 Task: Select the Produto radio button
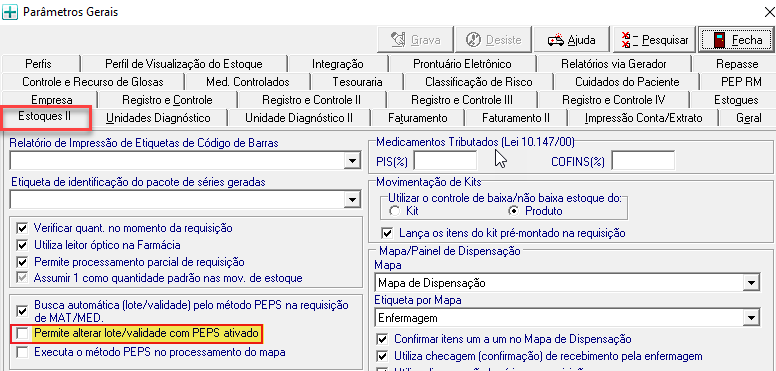point(514,211)
